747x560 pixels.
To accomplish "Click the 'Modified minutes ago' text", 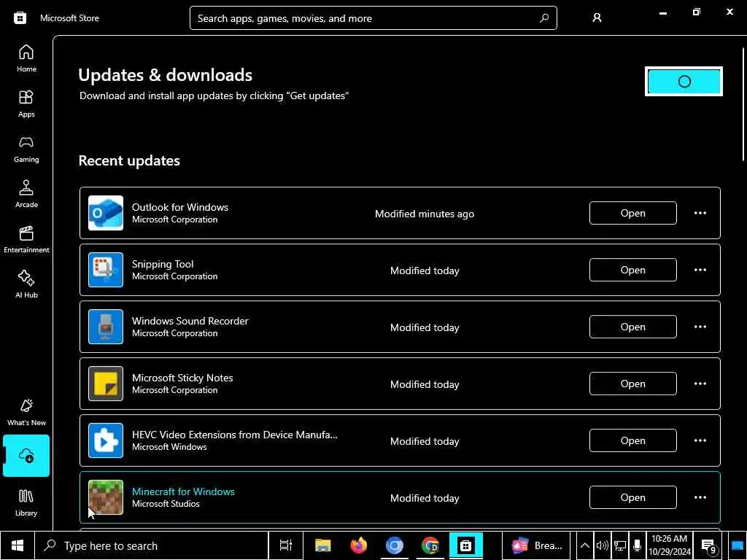I will click(425, 214).
